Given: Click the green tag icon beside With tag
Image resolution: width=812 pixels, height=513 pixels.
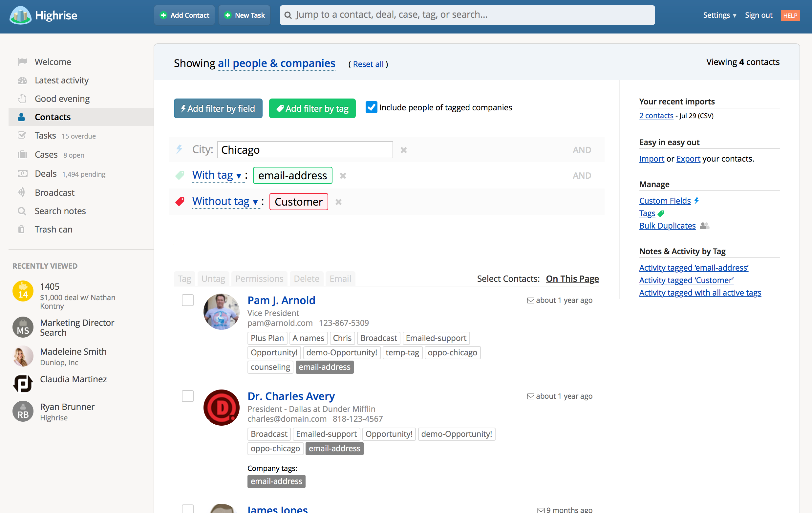Looking at the screenshot, I should [180, 175].
